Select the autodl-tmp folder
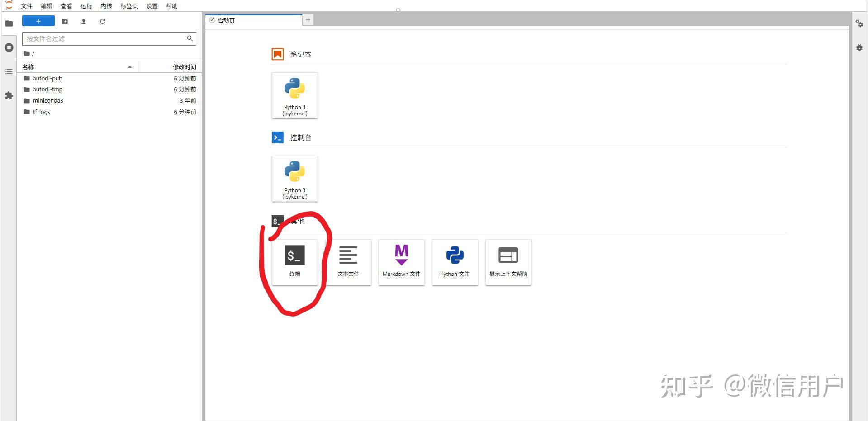 coord(109,90)
